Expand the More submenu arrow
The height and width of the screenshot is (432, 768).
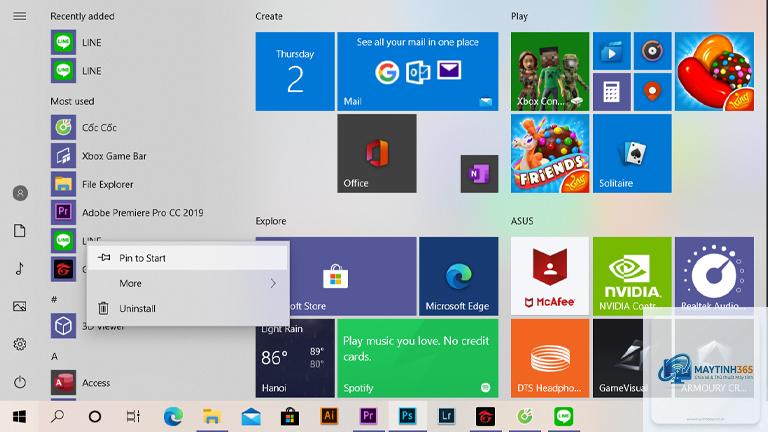pyautogui.click(x=273, y=284)
